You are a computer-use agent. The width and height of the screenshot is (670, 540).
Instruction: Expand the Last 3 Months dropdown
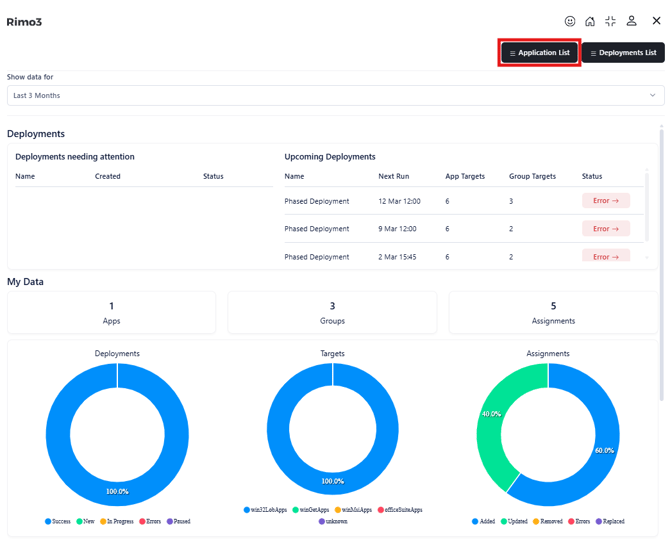(335, 96)
